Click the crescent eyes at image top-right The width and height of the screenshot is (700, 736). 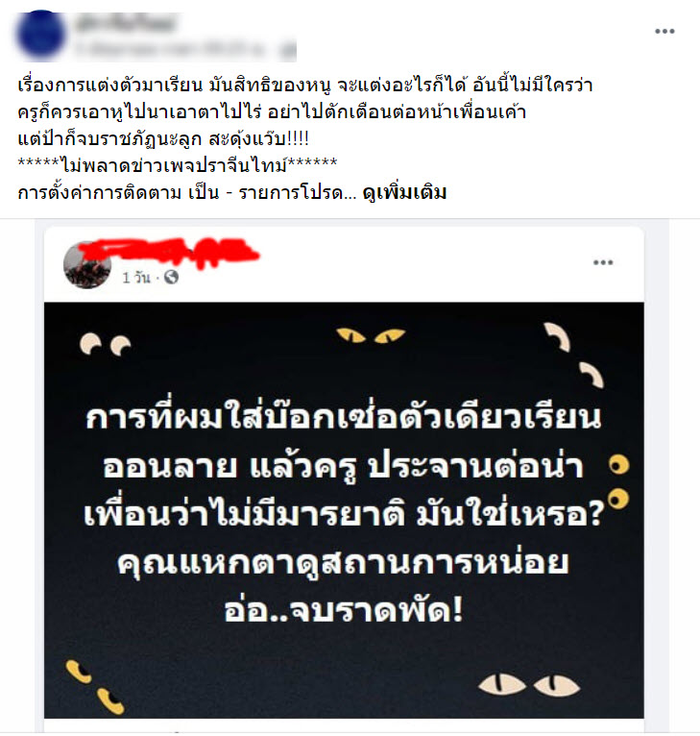click(574, 356)
